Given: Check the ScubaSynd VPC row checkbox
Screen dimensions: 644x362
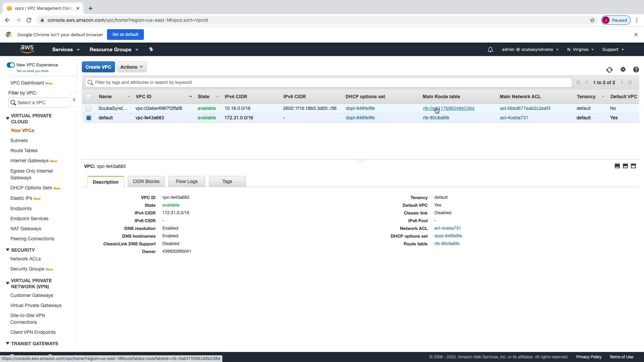Looking at the screenshot, I should 89,108.
